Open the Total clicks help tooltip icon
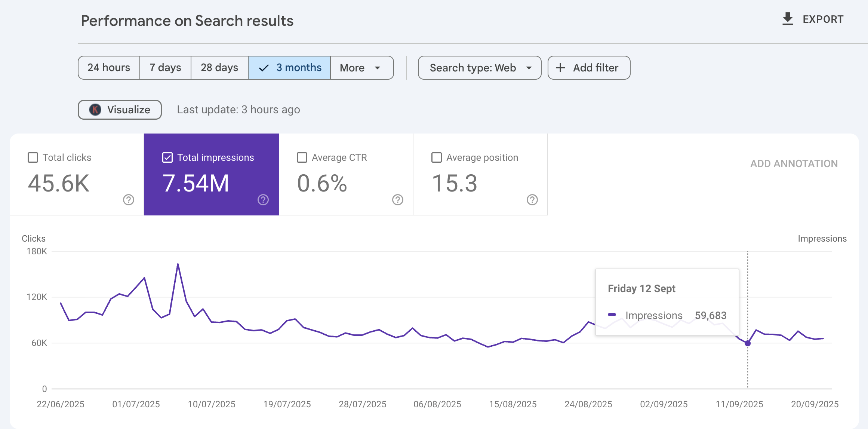Image resolution: width=868 pixels, height=429 pixels. [x=129, y=200]
